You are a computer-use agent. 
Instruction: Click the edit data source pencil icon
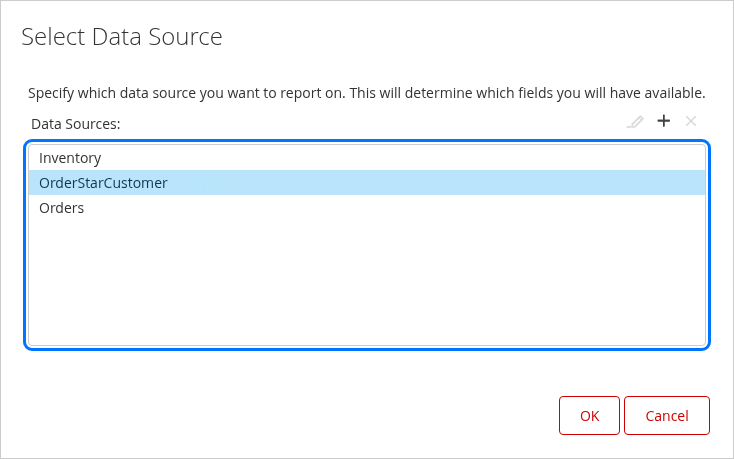click(634, 122)
